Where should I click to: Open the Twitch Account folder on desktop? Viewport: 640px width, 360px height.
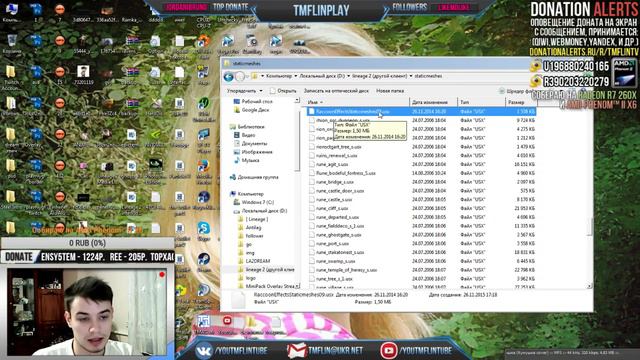click(x=11, y=76)
